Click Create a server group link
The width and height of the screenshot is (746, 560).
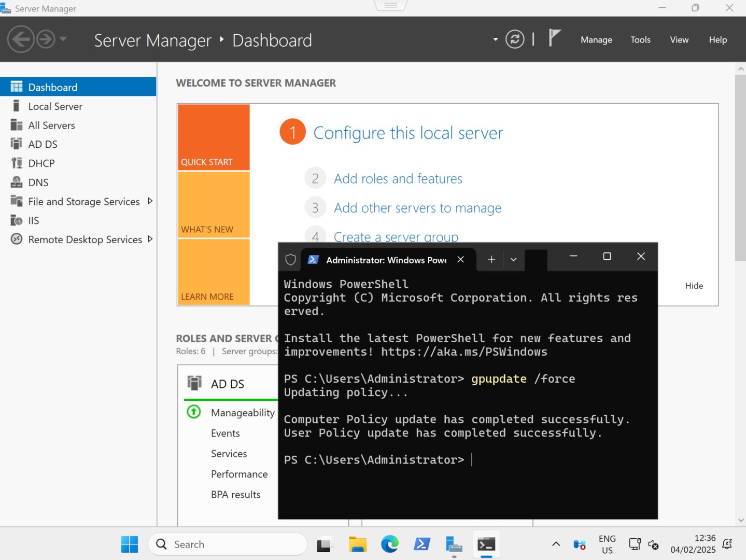pyautogui.click(x=396, y=236)
